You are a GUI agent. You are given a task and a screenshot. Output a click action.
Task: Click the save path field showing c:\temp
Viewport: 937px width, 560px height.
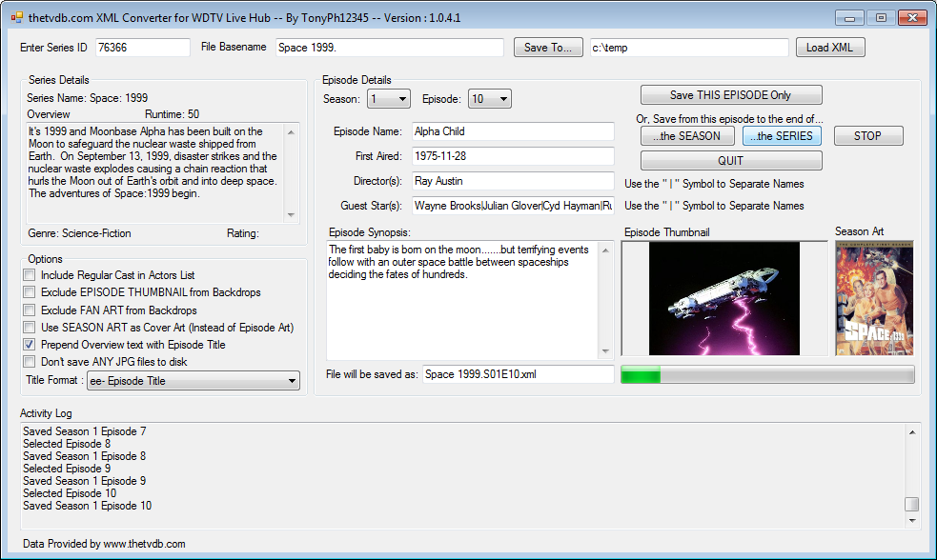tap(689, 48)
